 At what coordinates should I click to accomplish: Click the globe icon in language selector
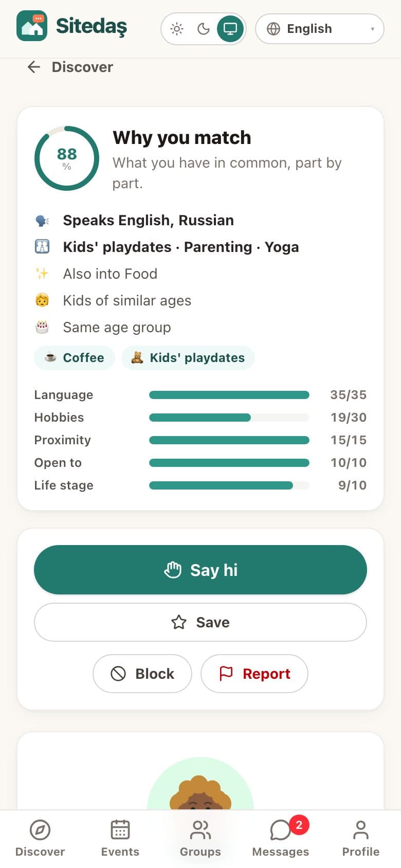click(x=274, y=29)
